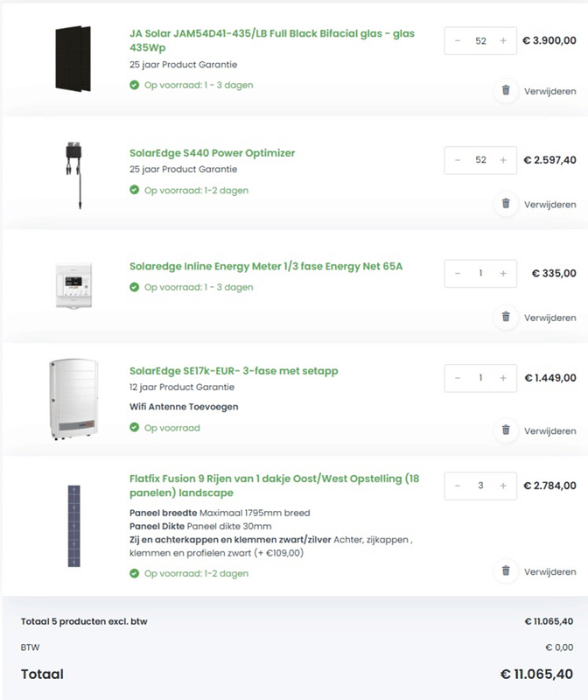Click the Energy Meter quantity field
Screen dimensions: 588x700
coord(480,274)
